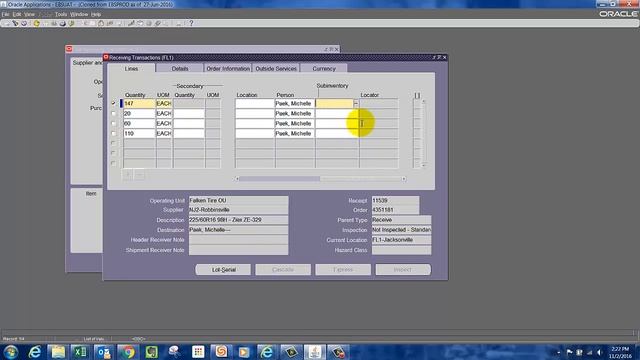Switch to the Lines tab
The width and height of the screenshot is (640, 360).
[131, 69]
